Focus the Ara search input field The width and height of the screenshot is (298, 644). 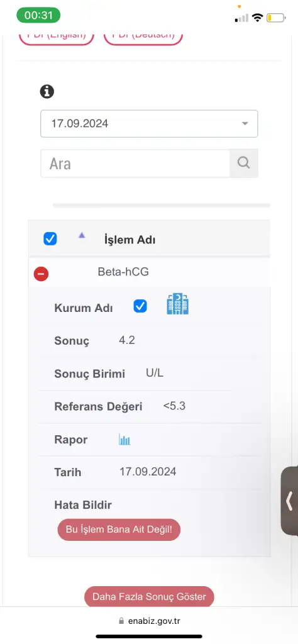135,163
